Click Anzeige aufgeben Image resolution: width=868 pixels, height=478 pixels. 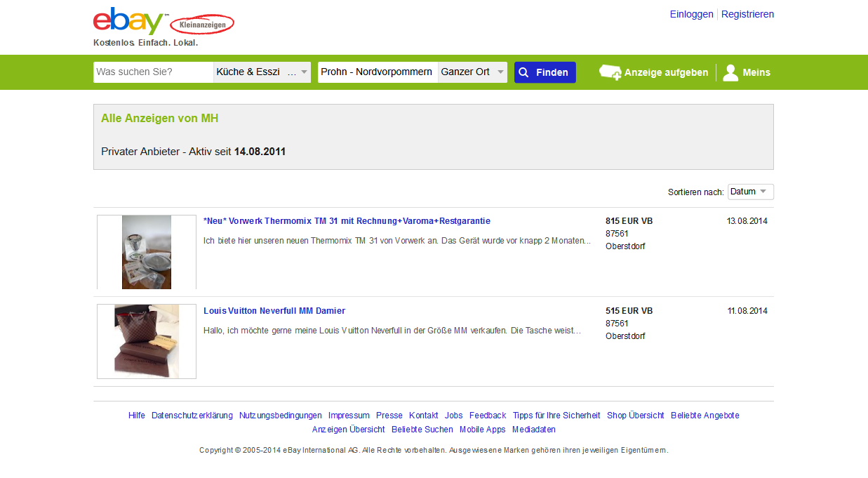(x=666, y=72)
